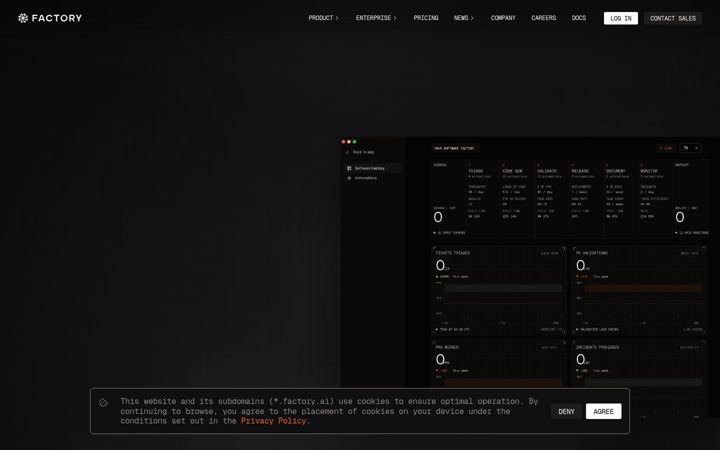This screenshot has width=720, height=450.
Task: Click the Incidents Processed card title
Action: click(x=597, y=347)
